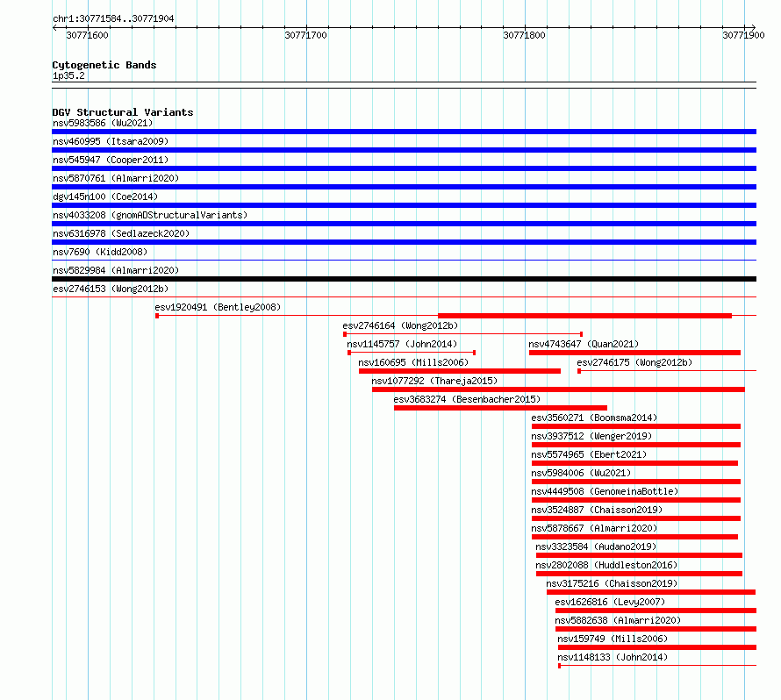The image size is (781, 700).
Task: Select the nsv4743647 (Quan2021) label
Action: [584, 344]
